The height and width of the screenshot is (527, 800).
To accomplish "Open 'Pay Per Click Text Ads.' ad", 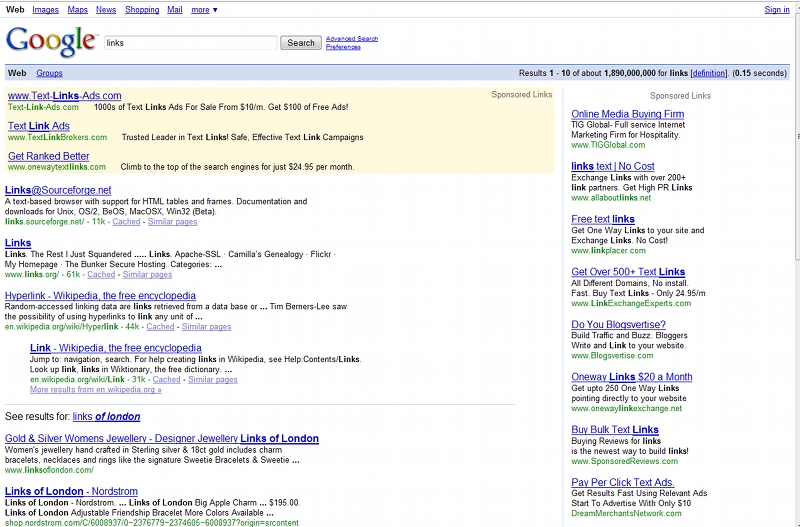I will pos(623,482).
